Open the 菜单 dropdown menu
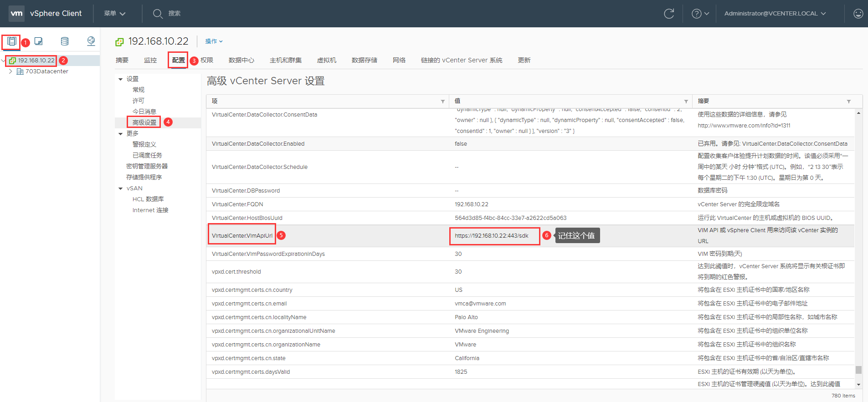This screenshot has width=868, height=402. [114, 14]
